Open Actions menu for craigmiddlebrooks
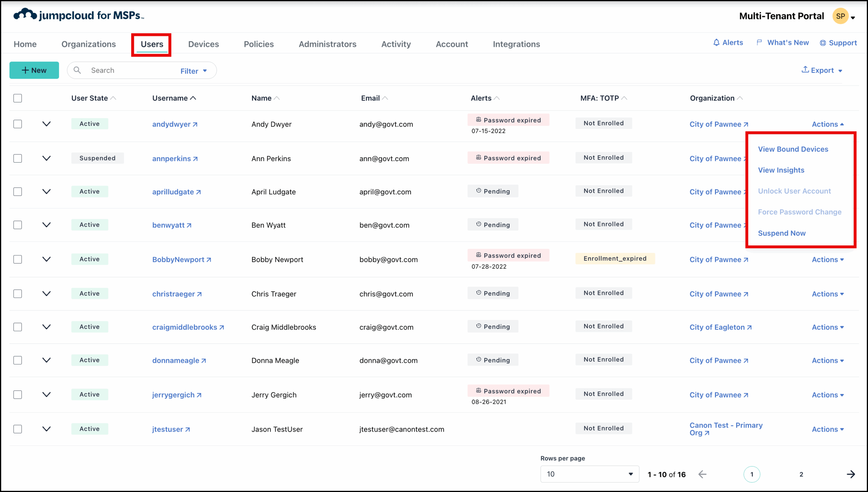The width and height of the screenshot is (868, 492). point(828,327)
